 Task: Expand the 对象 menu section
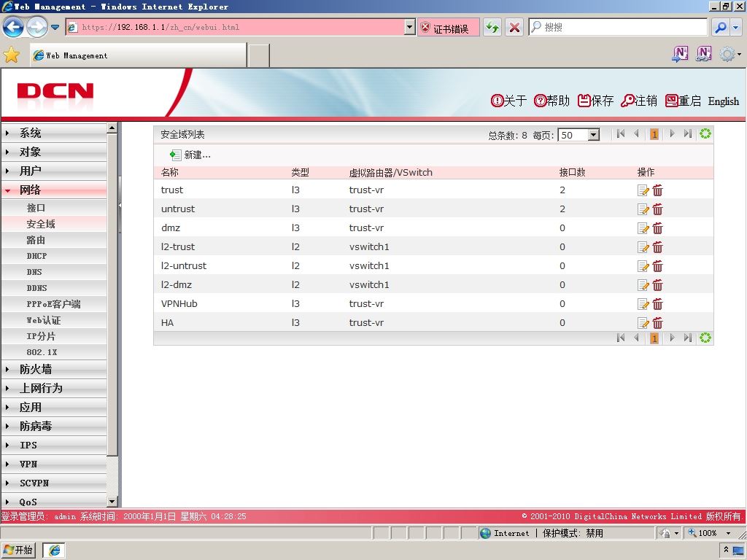(x=54, y=152)
